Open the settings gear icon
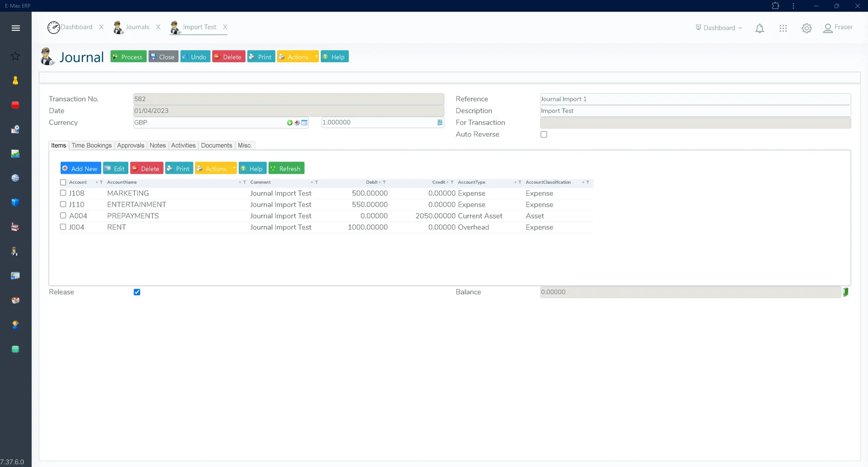 tap(807, 28)
